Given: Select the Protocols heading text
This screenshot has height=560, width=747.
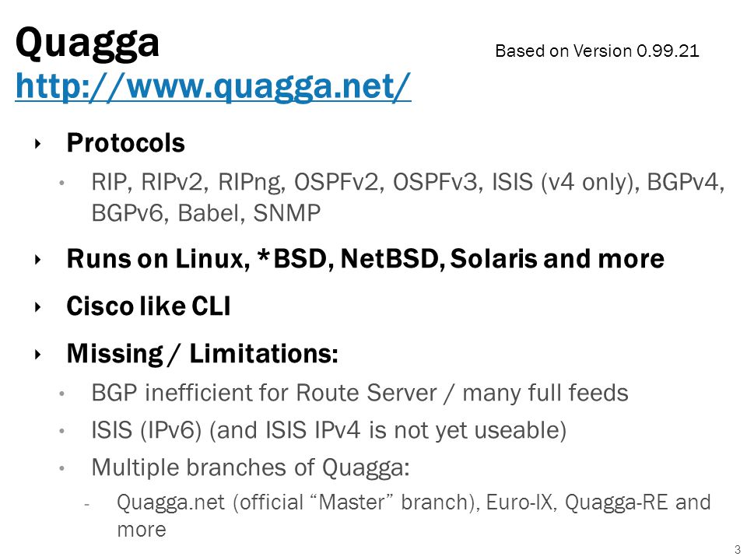Looking at the screenshot, I should (x=126, y=143).
